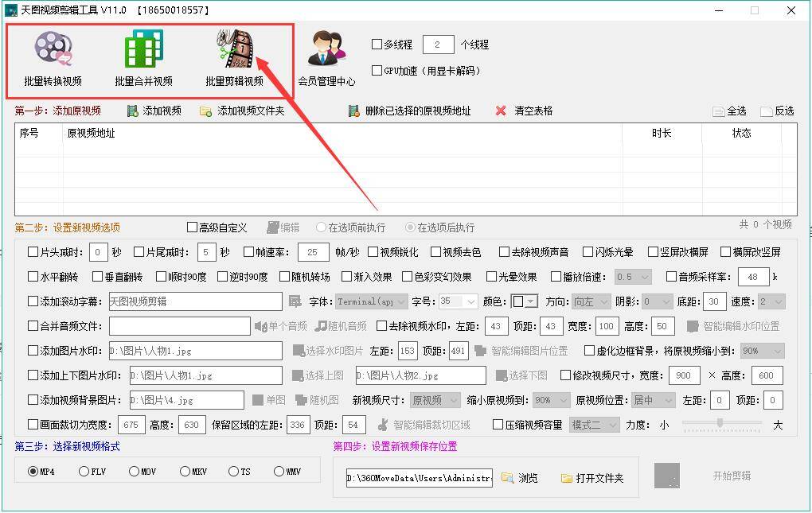Click 选择下图 icon
The width and height of the screenshot is (812, 513).
[502, 375]
